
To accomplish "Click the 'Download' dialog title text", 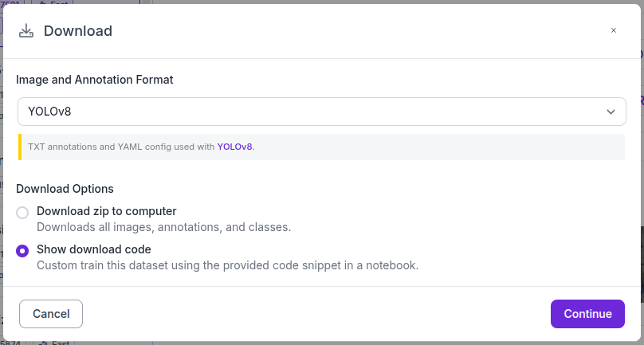I will (78, 31).
